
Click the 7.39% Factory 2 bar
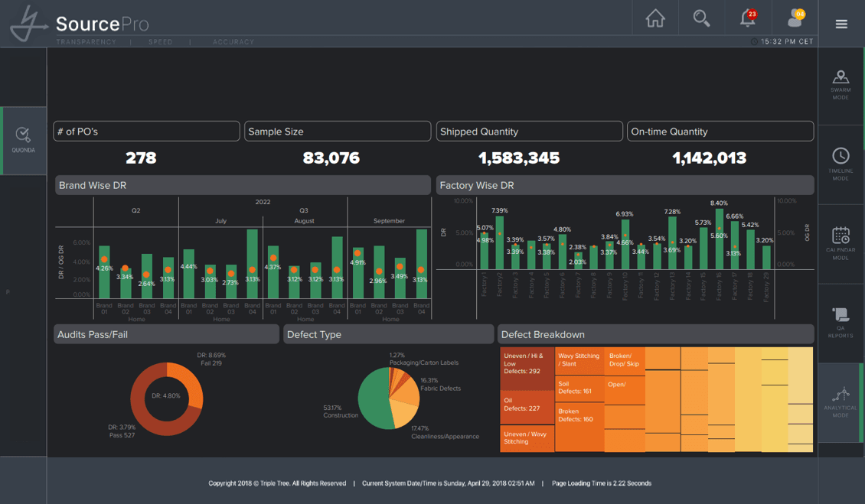click(500, 242)
